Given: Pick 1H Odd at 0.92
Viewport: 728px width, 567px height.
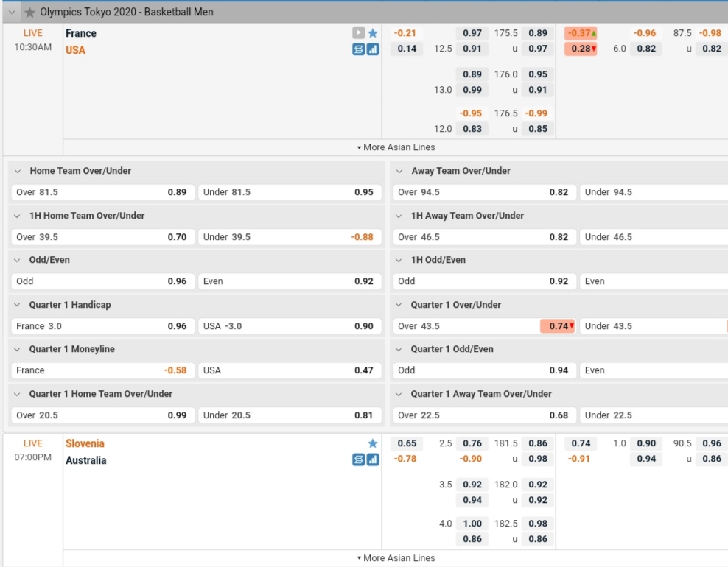Looking at the screenshot, I should click(484, 281).
